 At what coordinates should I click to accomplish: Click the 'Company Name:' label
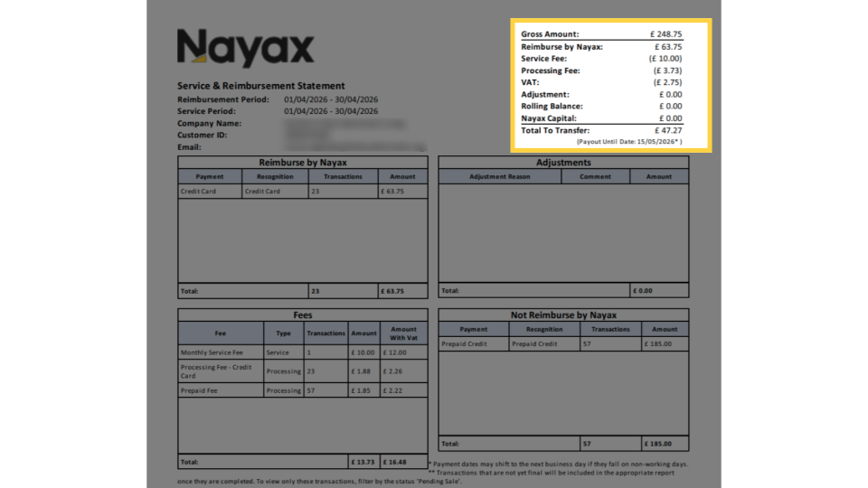209,124
